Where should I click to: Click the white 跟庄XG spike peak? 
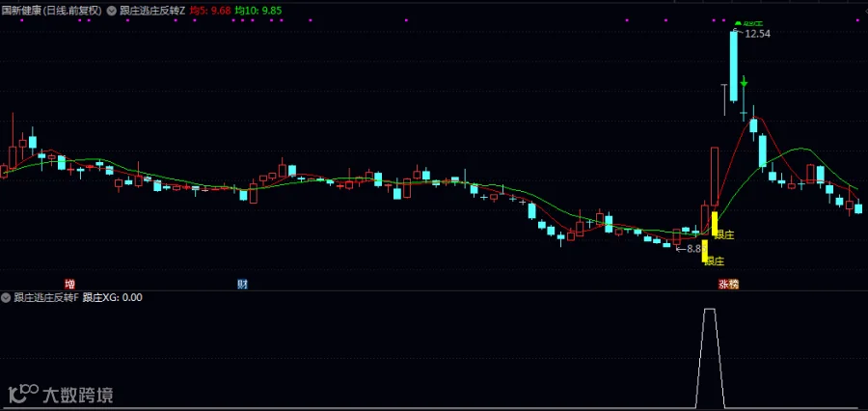click(709, 309)
